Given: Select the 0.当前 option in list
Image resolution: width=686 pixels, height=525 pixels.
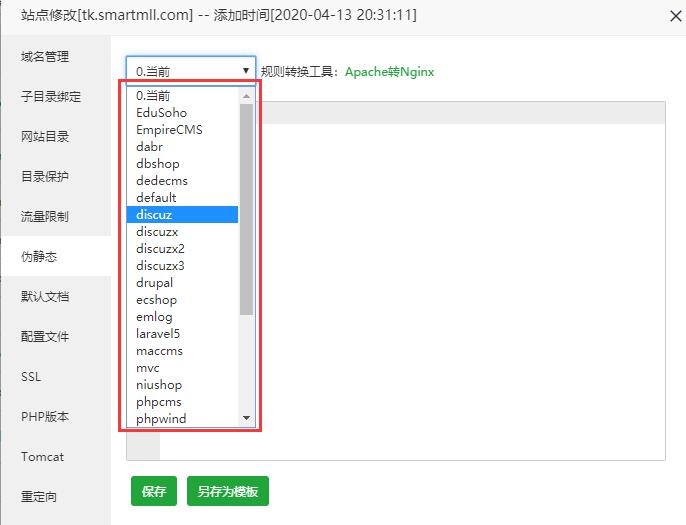Looking at the screenshot, I should (153, 95).
